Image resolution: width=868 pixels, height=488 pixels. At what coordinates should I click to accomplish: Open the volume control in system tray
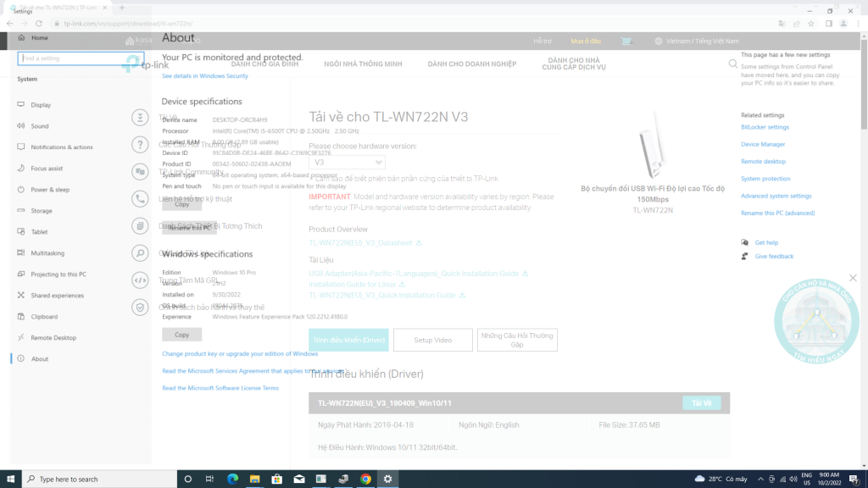pyautogui.click(x=793, y=480)
